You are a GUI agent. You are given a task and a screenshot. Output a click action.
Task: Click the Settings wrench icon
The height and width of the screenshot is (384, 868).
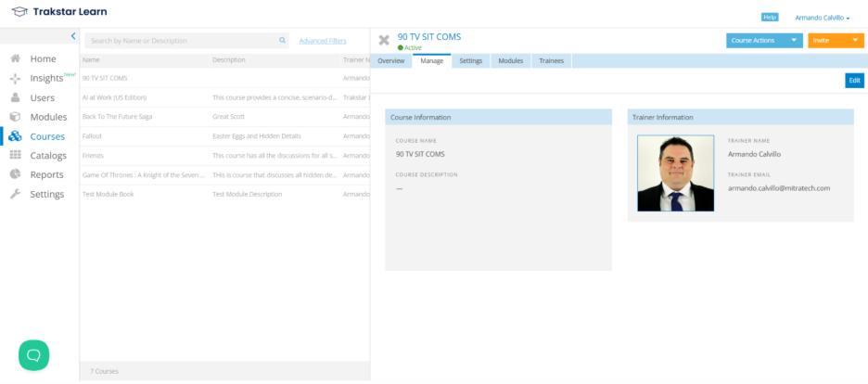pyautogui.click(x=16, y=194)
